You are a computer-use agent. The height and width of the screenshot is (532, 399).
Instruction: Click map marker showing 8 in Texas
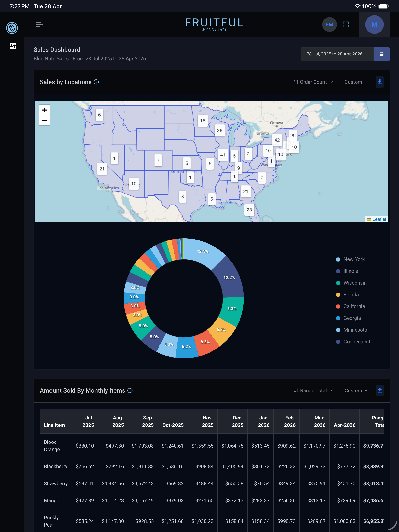[x=182, y=197]
